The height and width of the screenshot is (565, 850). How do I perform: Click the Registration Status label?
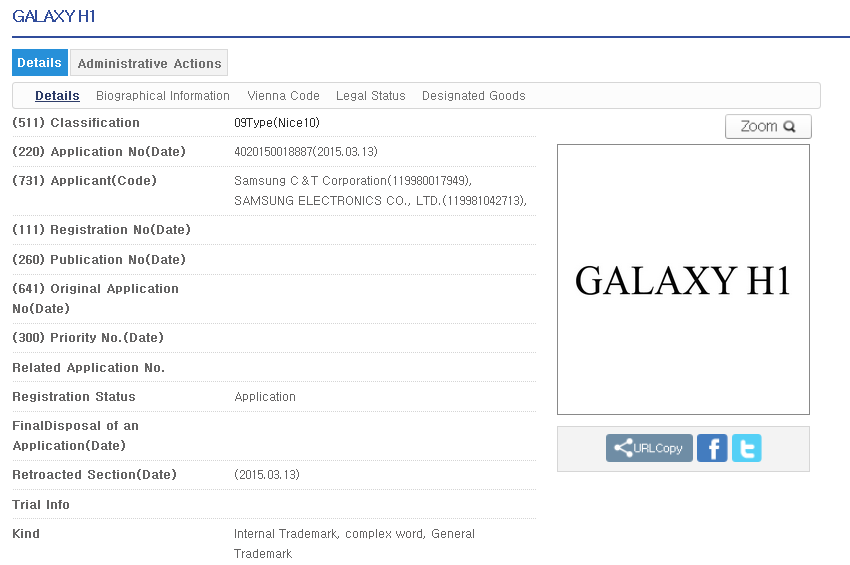point(74,396)
